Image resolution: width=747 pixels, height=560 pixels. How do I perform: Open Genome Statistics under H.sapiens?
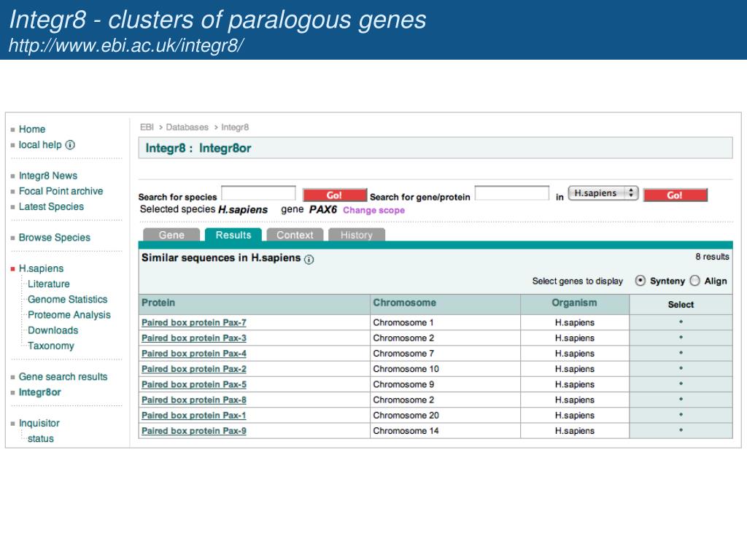[68, 300]
